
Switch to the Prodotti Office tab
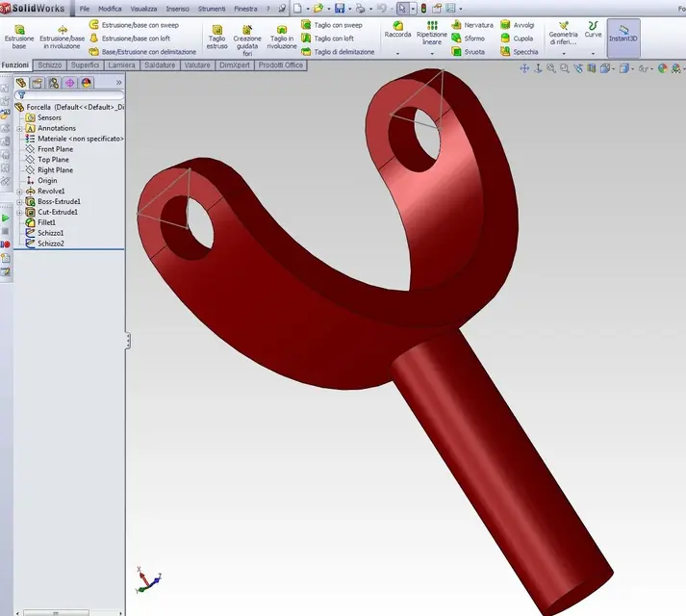click(280, 65)
